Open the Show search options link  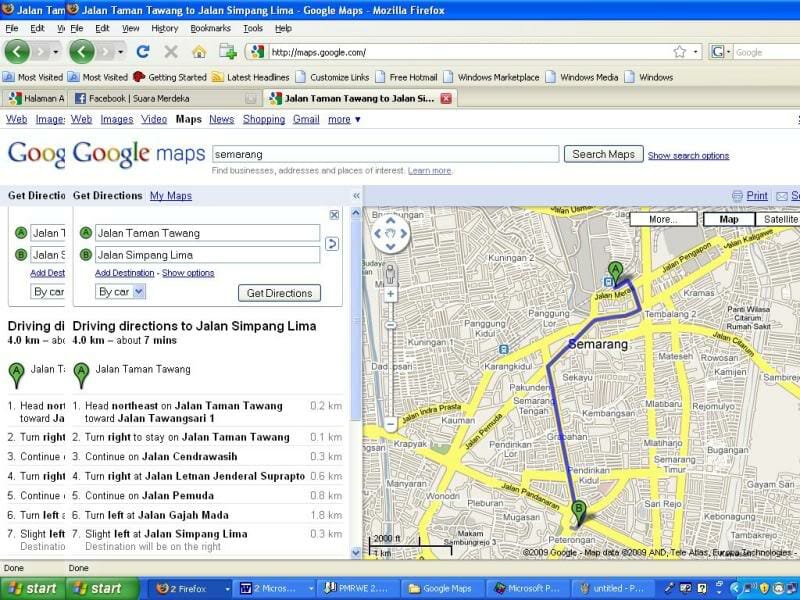tap(688, 156)
